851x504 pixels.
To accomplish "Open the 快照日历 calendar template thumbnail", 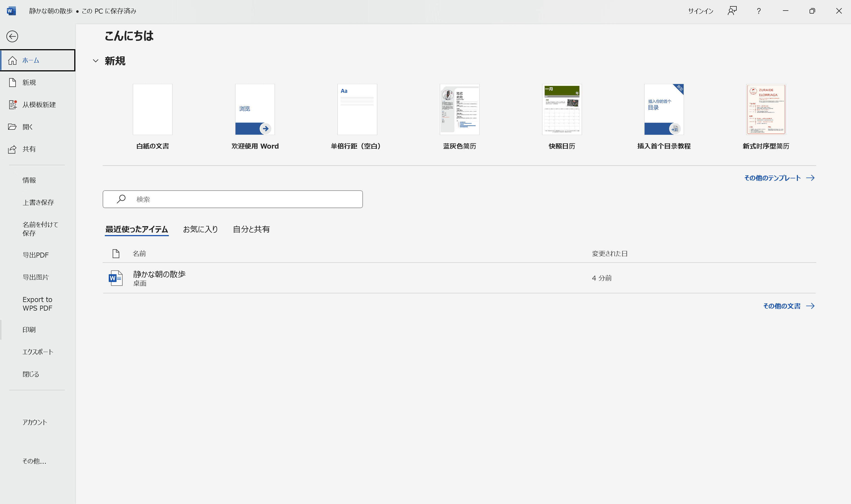I will click(x=561, y=109).
